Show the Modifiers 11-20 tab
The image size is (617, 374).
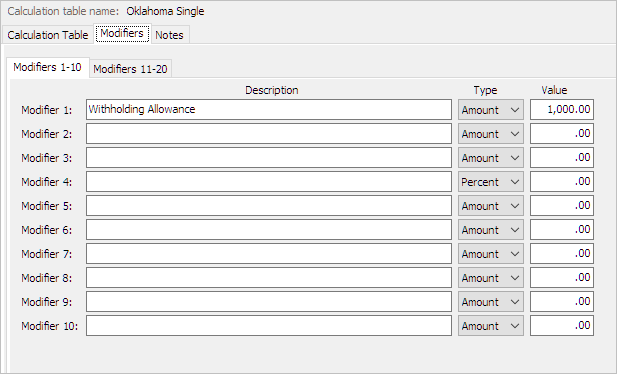[x=130, y=69]
